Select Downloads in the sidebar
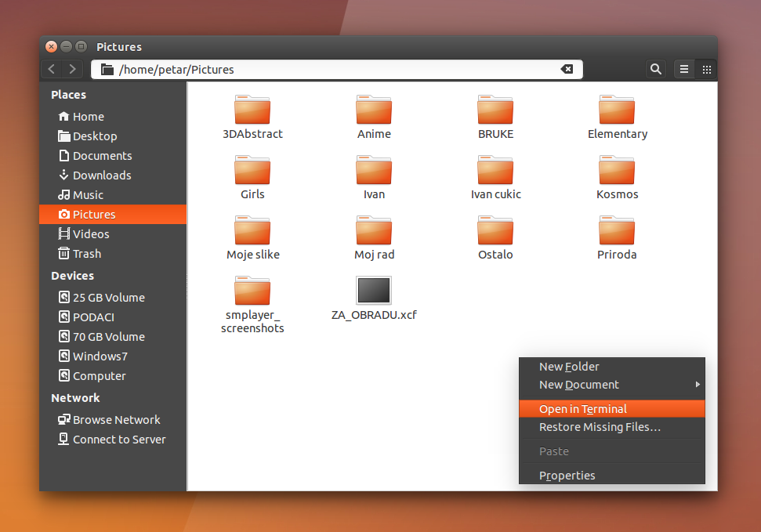 (101, 175)
